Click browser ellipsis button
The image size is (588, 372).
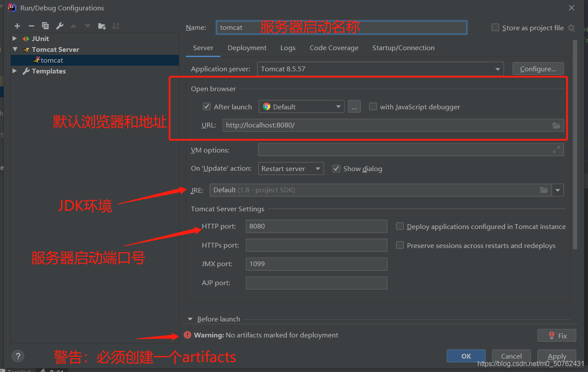pos(354,107)
